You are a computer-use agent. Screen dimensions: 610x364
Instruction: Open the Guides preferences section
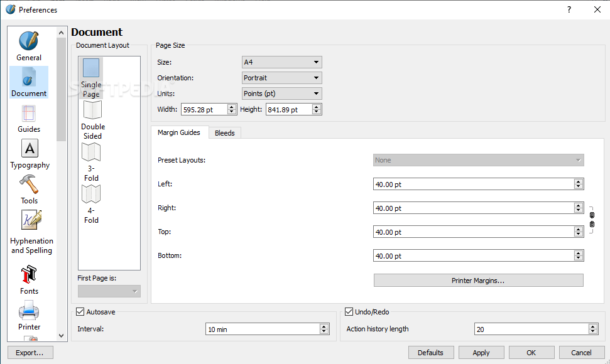pos(29,119)
